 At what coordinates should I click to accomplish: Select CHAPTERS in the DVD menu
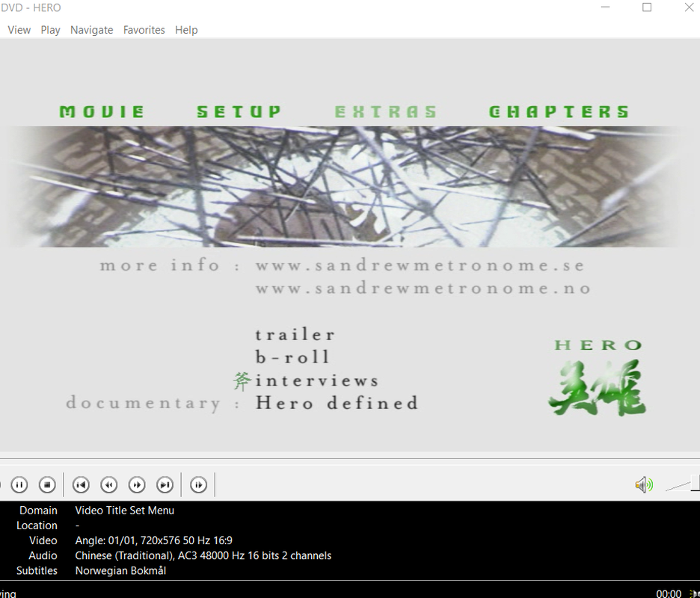click(559, 111)
